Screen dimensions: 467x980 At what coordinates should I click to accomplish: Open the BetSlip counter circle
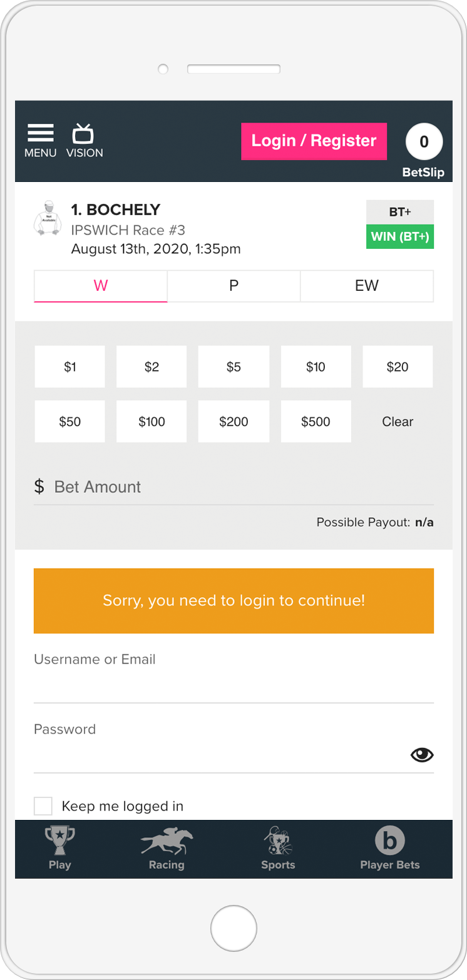pos(424,142)
